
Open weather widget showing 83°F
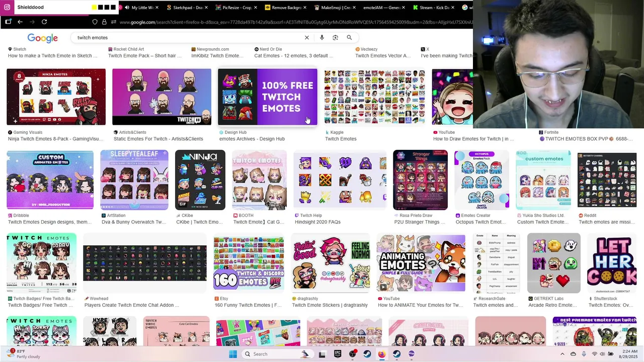pyautogui.click(x=23, y=354)
